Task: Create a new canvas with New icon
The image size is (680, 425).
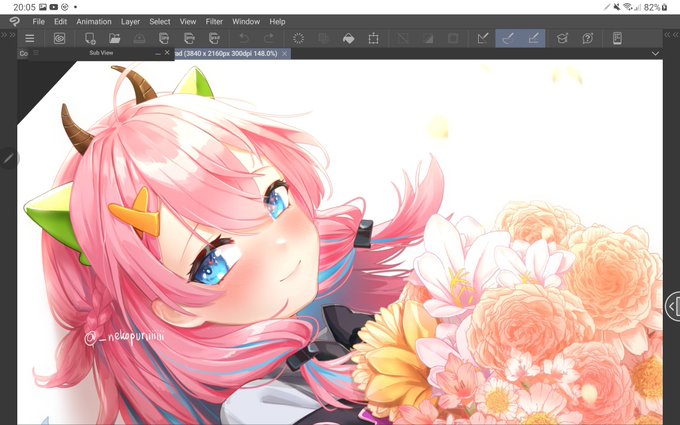Action: (90, 39)
